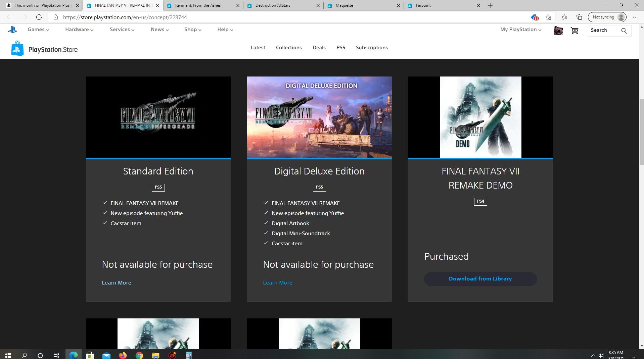Click Learn More under Standard Edition

[x=117, y=283]
